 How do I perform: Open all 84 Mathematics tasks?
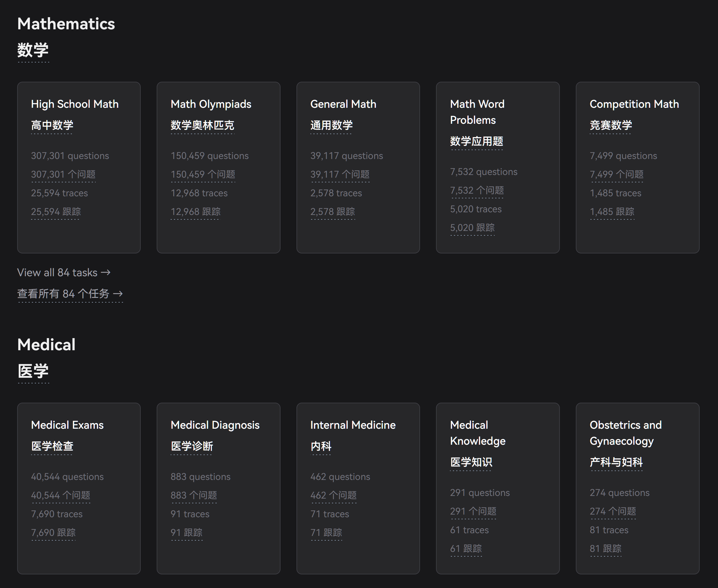click(64, 272)
